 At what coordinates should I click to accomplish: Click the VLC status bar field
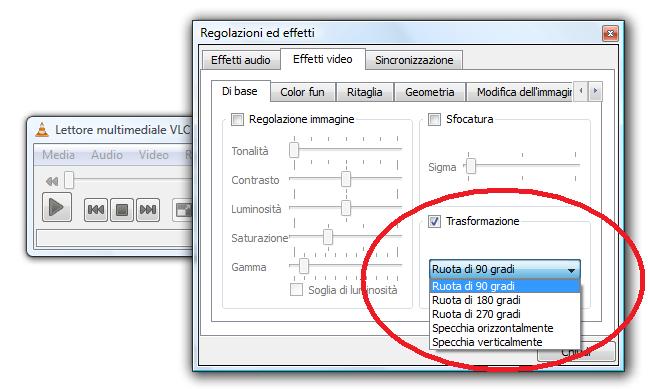(114, 239)
